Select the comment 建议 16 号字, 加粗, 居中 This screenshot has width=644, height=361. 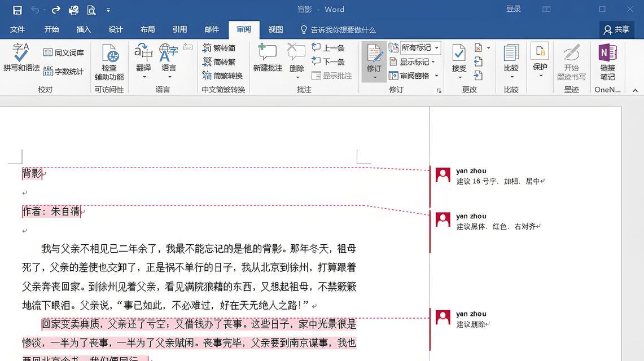click(500, 181)
